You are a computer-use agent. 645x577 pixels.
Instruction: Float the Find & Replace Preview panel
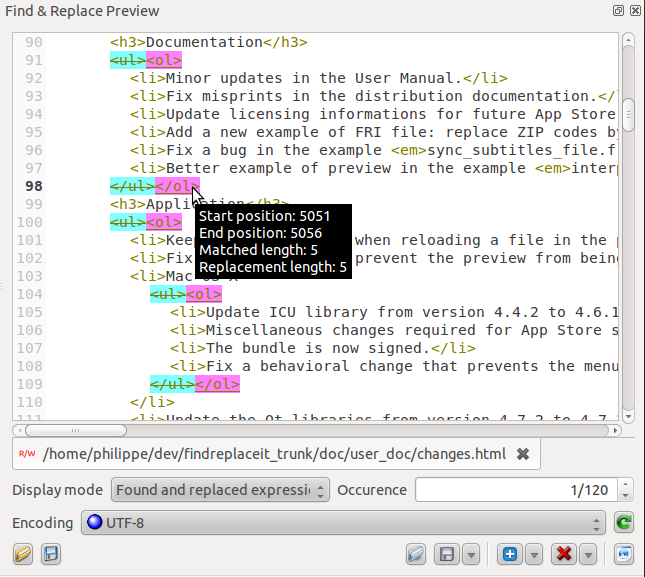pyautogui.click(x=618, y=11)
